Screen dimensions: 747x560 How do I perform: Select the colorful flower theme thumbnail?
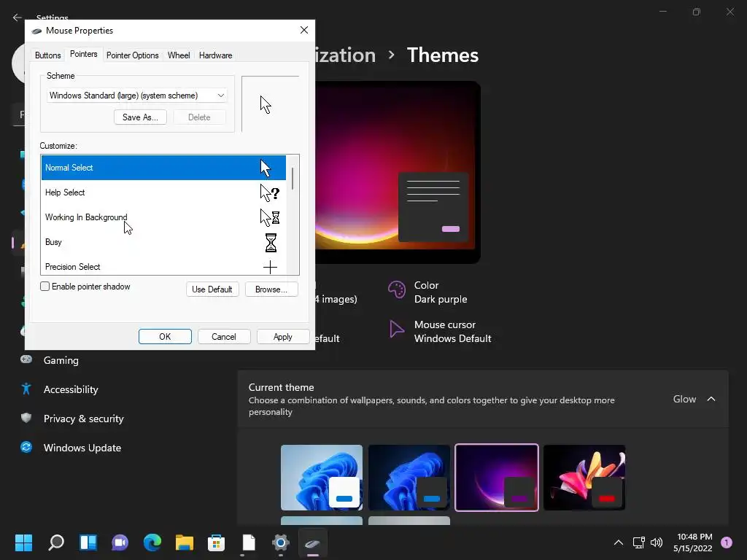tap(584, 478)
